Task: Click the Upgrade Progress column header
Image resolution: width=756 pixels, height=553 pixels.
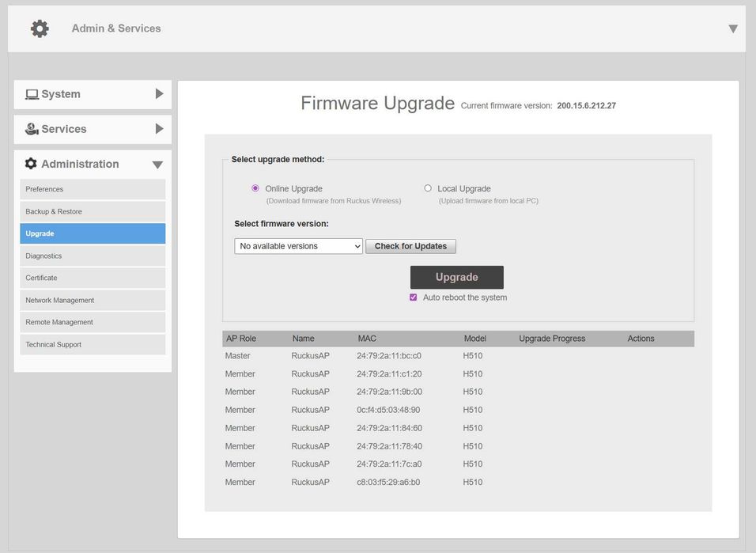Action: pos(552,339)
